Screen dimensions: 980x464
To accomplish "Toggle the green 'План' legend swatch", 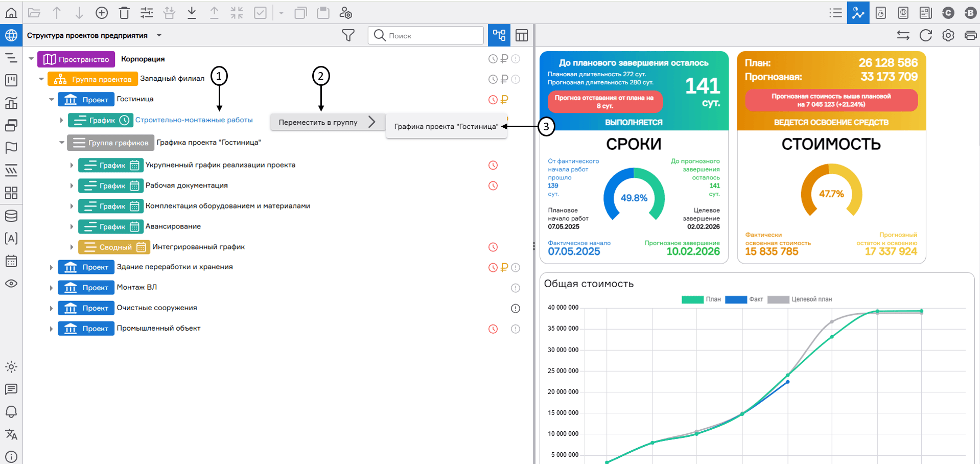I will pyautogui.click(x=692, y=299).
